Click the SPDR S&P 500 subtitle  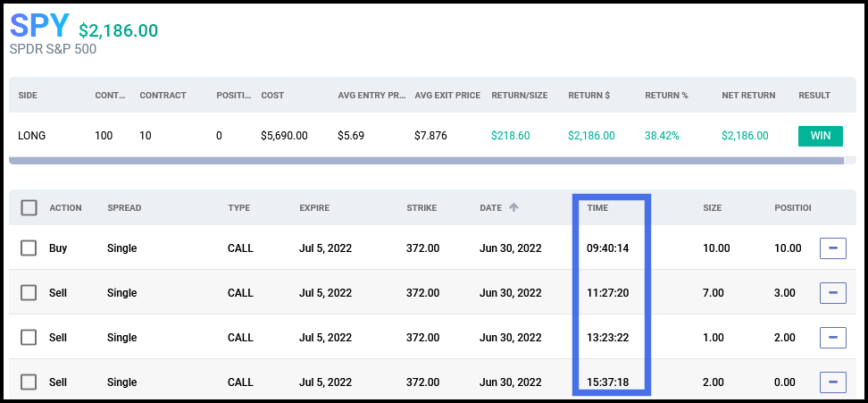coord(54,49)
